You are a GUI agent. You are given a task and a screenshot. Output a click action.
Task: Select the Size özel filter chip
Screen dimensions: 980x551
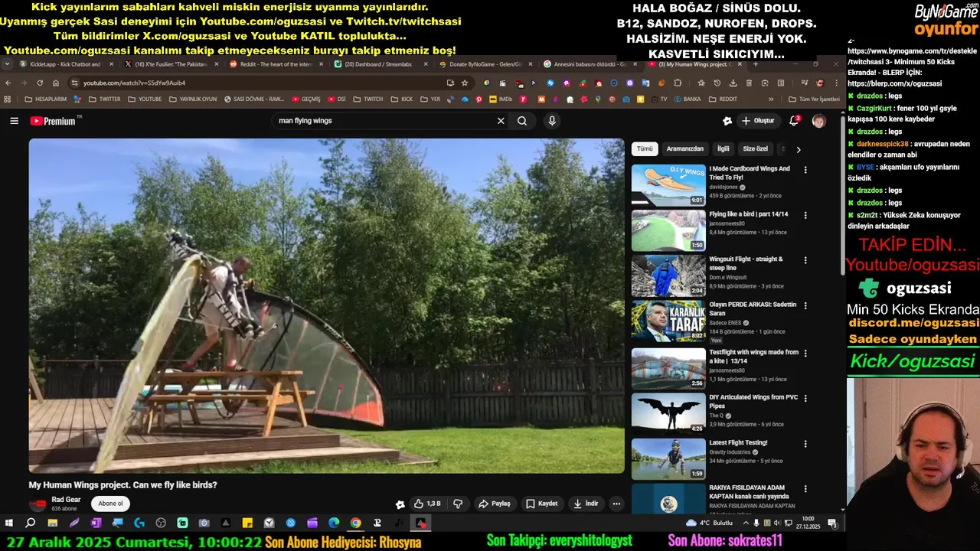[756, 149]
